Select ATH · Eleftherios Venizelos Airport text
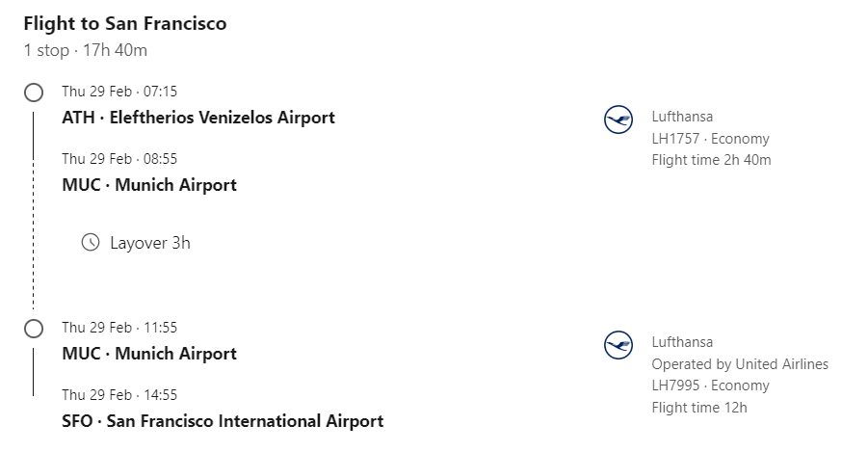 (198, 118)
